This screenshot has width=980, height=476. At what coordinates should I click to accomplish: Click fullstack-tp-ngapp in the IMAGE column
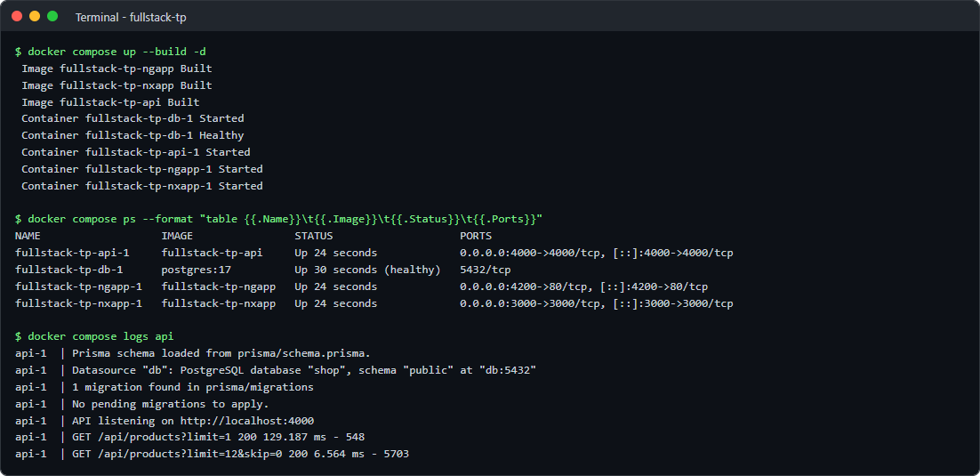pyautogui.click(x=219, y=286)
